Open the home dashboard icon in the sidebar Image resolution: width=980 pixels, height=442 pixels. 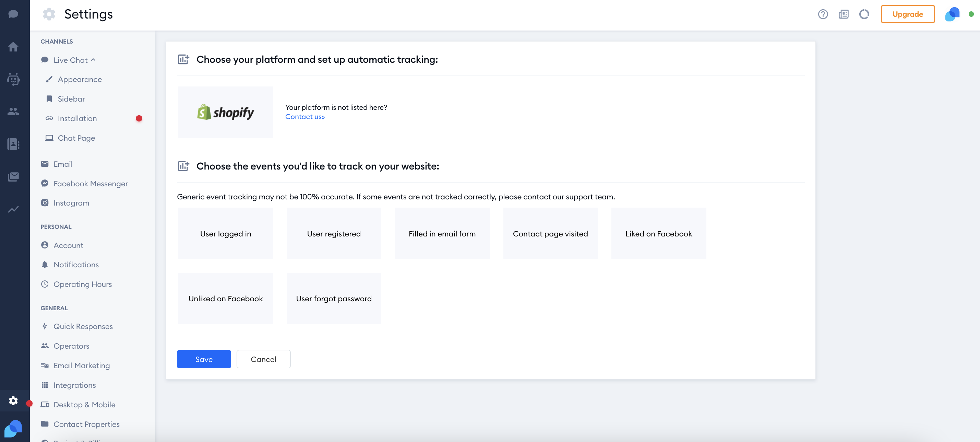point(13,46)
